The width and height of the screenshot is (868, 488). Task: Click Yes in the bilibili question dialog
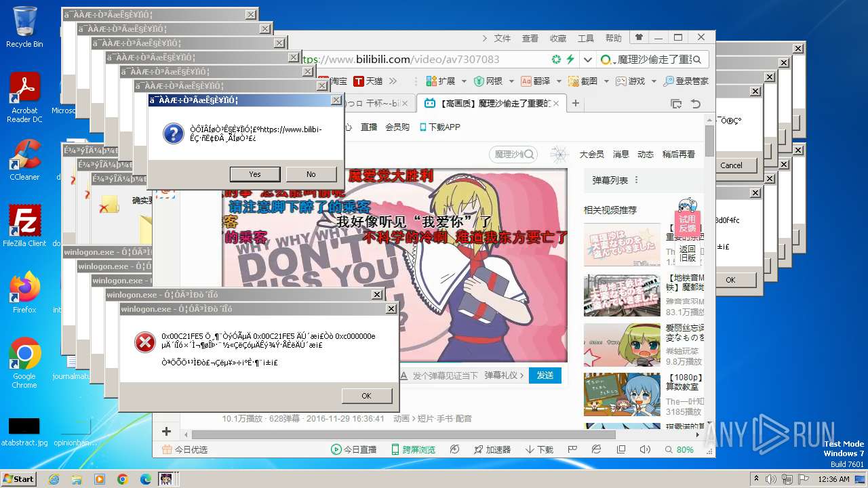(x=255, y=174)
